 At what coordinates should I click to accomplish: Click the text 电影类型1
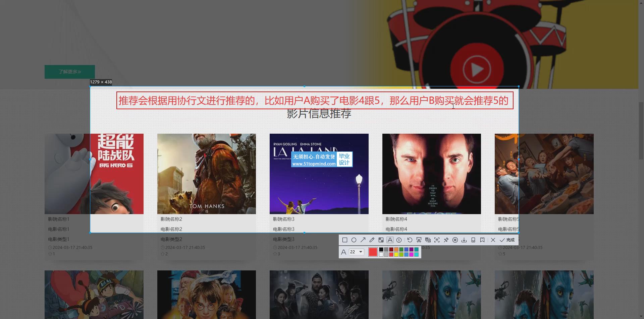(58, 239)
